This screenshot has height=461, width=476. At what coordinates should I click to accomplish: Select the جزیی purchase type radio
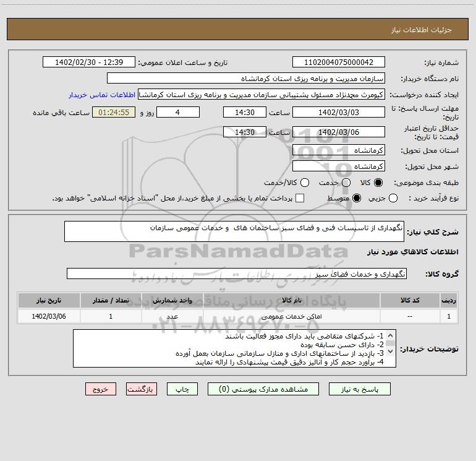coord(393,198)
